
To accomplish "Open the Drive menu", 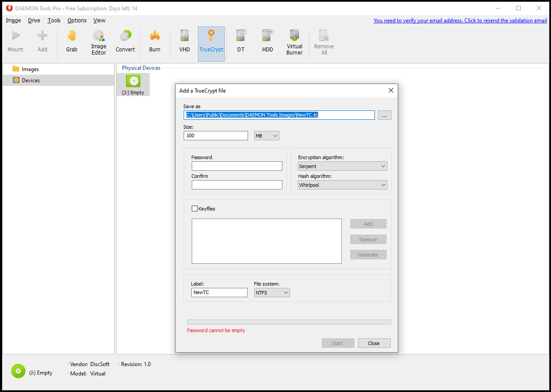I will (34, 21).
